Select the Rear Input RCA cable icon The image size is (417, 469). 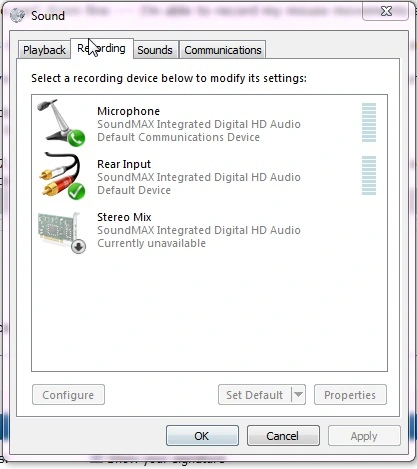pyautogui.click(x=62, y=176)
